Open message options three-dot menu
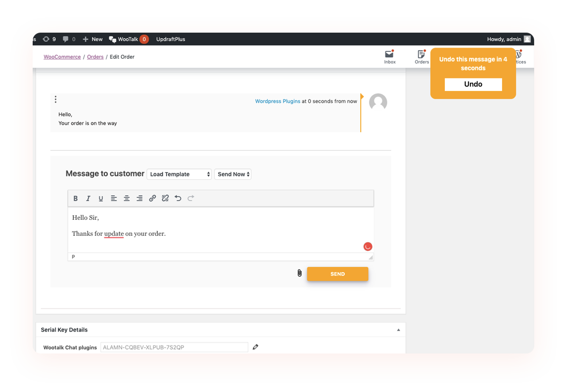This screenshot has height=392, width=569. point(56,99)
